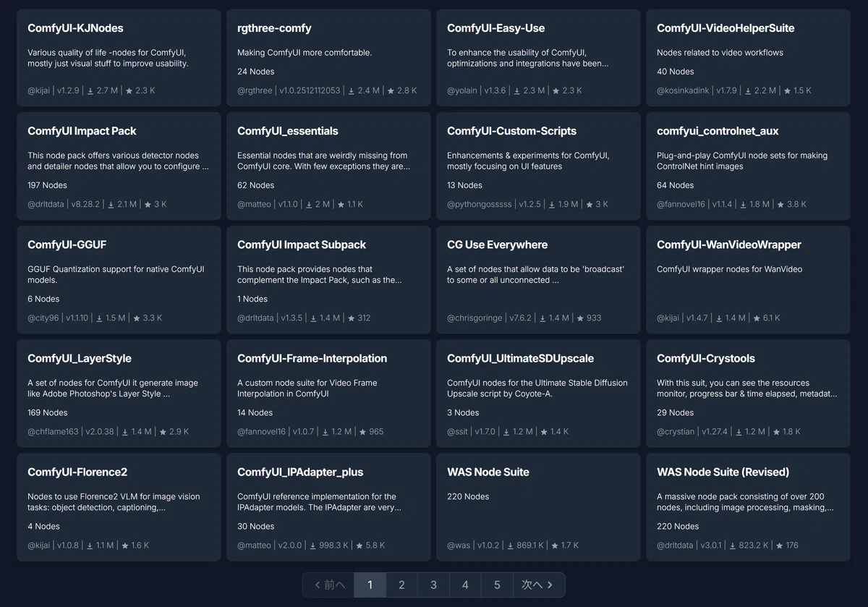Open the ComfyUI-Frame-Interpolation title

[x=312, y=358]
